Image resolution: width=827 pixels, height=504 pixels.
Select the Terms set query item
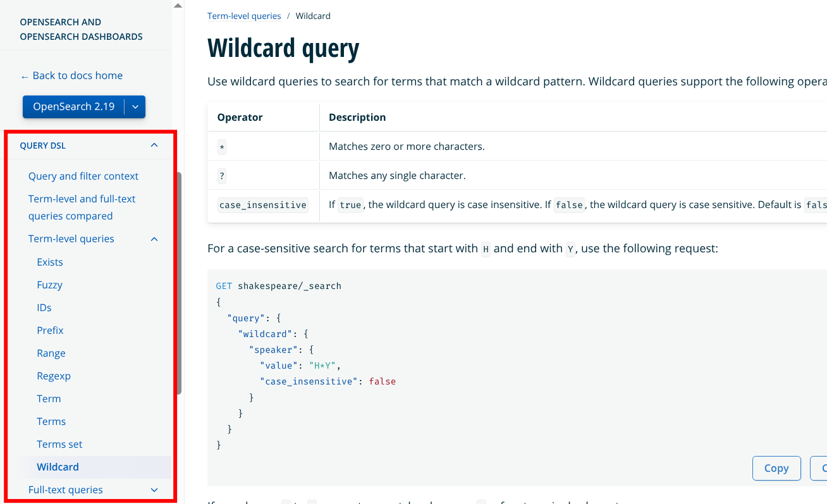point(59,445)
